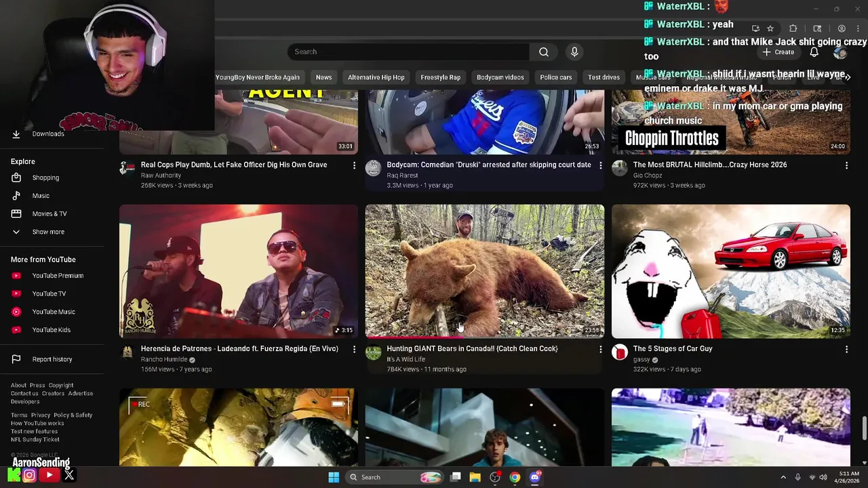Open Movies & TV in sidebar

coord(50,213)
